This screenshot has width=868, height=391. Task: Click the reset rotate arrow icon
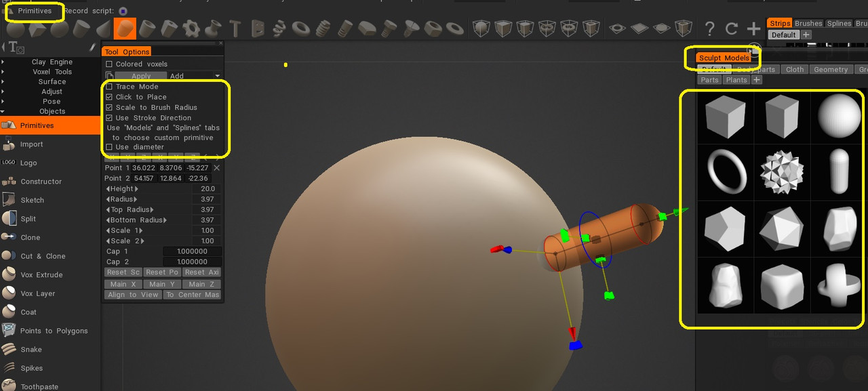tap(731, 29)
